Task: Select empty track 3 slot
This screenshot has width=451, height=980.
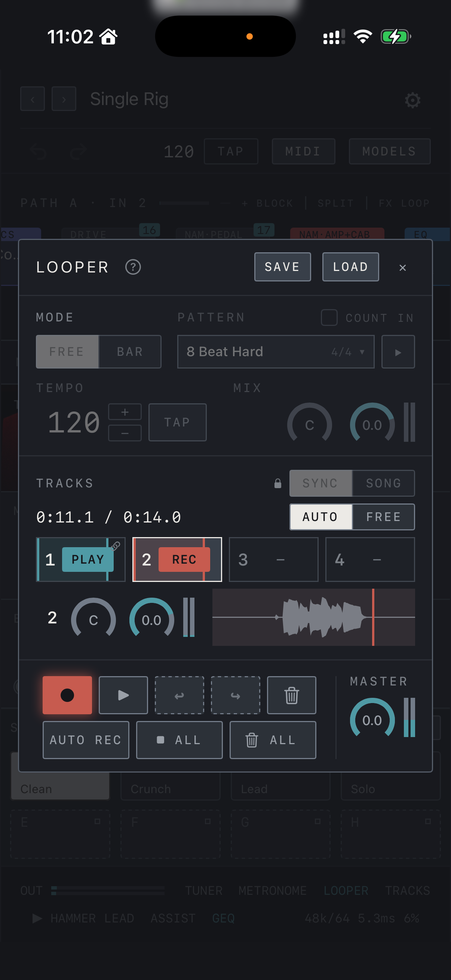Action: (x=274, y=559)
